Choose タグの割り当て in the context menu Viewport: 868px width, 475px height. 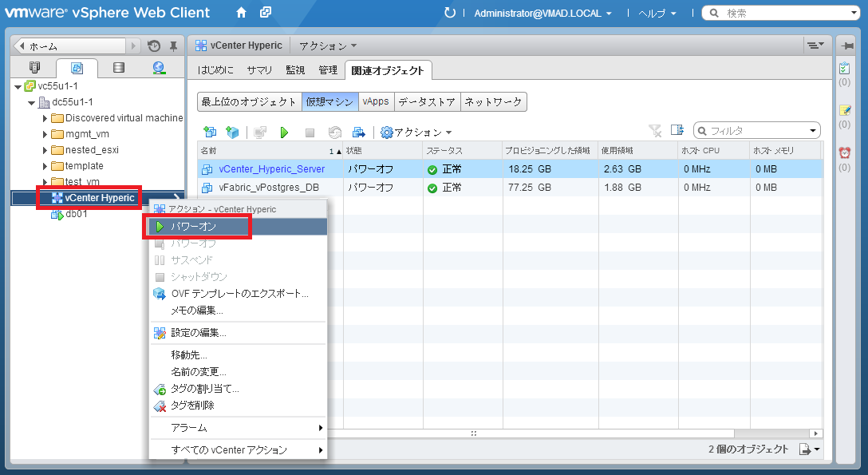pos(239,389)
